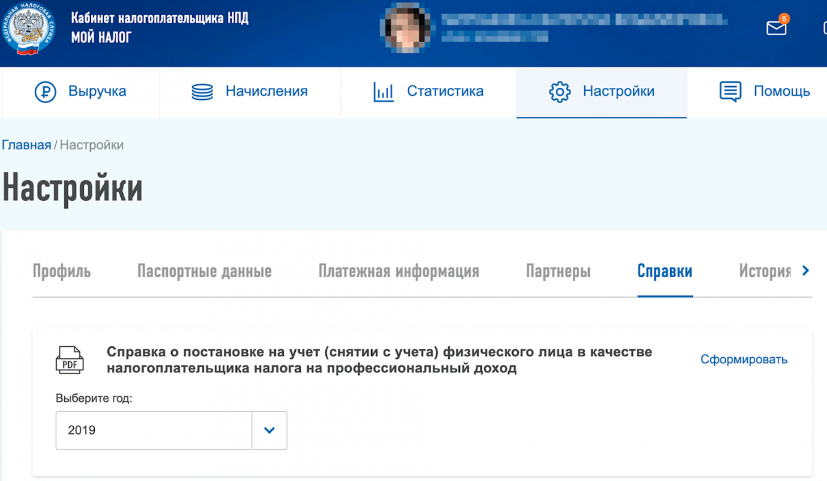Click the chat bubble Помощь icon
This screenshot has height=481, width=827.
730,92
